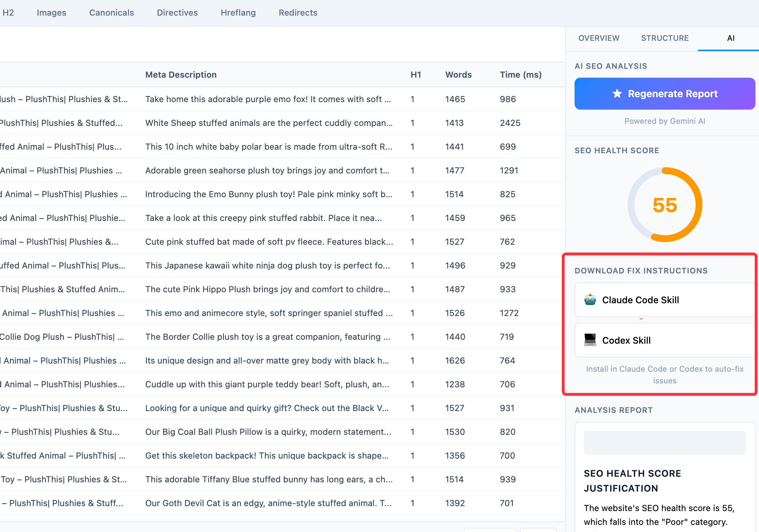
Task: Sort by the Time (ms) column header
Action: click(520, 75)
